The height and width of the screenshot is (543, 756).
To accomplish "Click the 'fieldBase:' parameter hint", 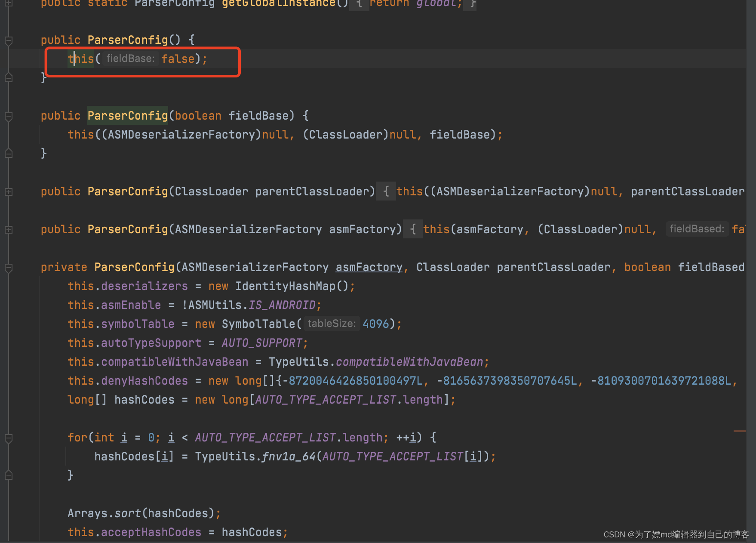I will (130, 59).
